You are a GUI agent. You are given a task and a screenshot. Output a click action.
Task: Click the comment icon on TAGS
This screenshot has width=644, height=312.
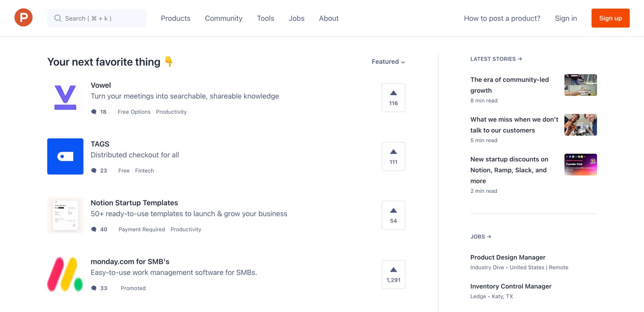pyautogui.click(x=94, y=170)
